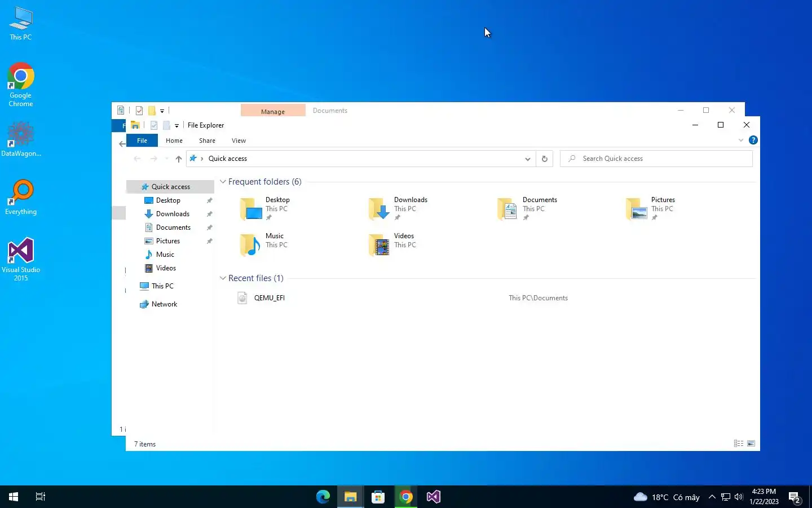
Task: Collapse the Frequent folders group
Action: tap(223, 182)
